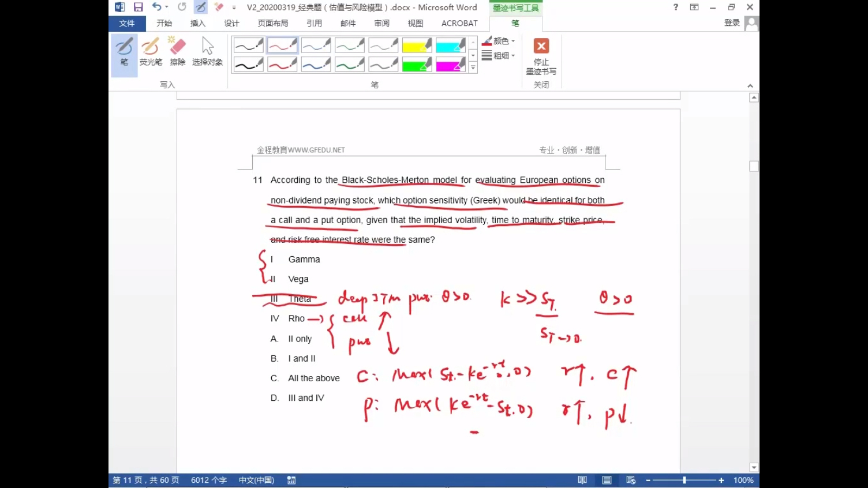
Task: Select the cyan highlighter swatch
Action: [451, 46]
